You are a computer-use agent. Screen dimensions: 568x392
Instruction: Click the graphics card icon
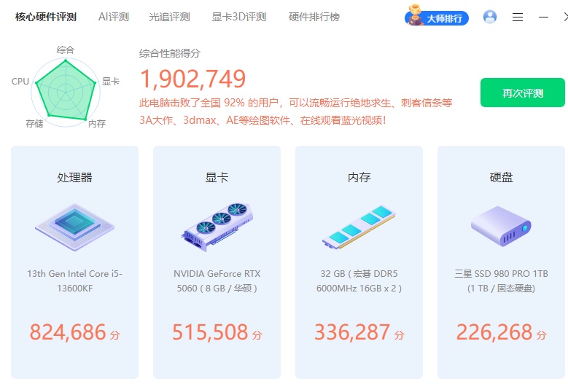(217, 227)
